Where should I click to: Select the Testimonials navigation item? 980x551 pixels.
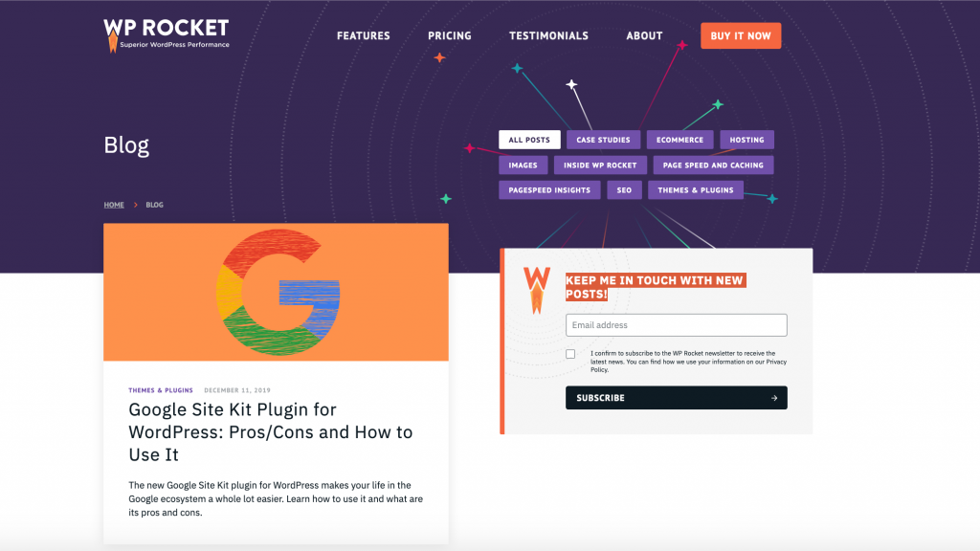coord(548,35)
